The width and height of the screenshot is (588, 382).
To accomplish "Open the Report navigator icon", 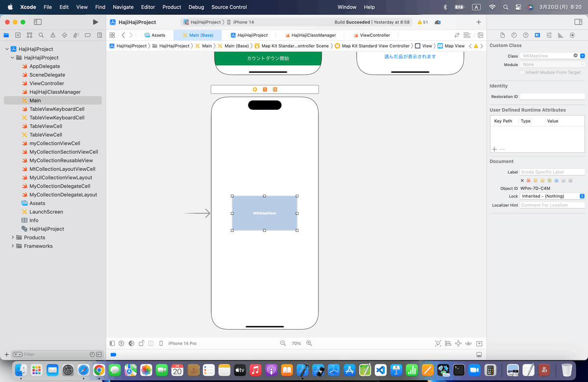I will (x=100, y=35).
